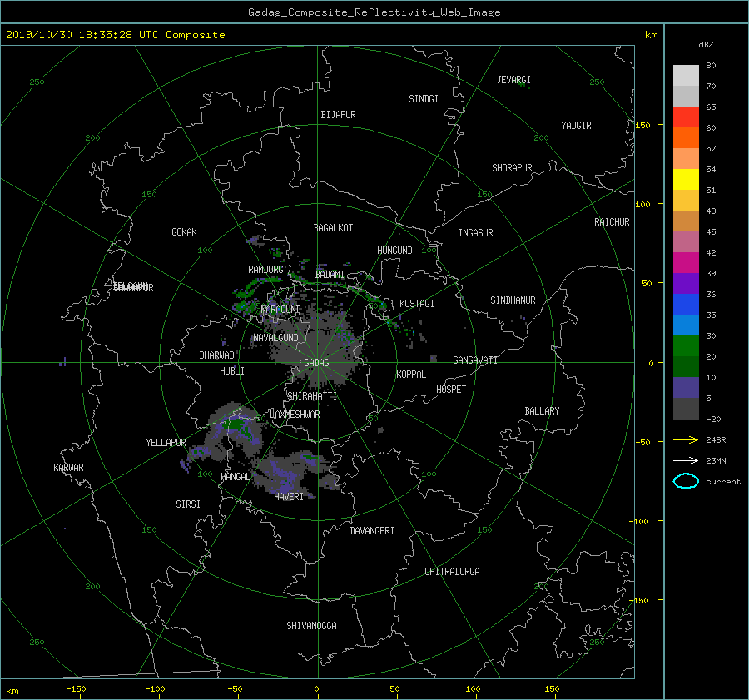Select the dark gray 5 to -20 dBZ swatch
The height and width of the screenshot is (700, 749).
pyautogui.click(x=686, y=408)
